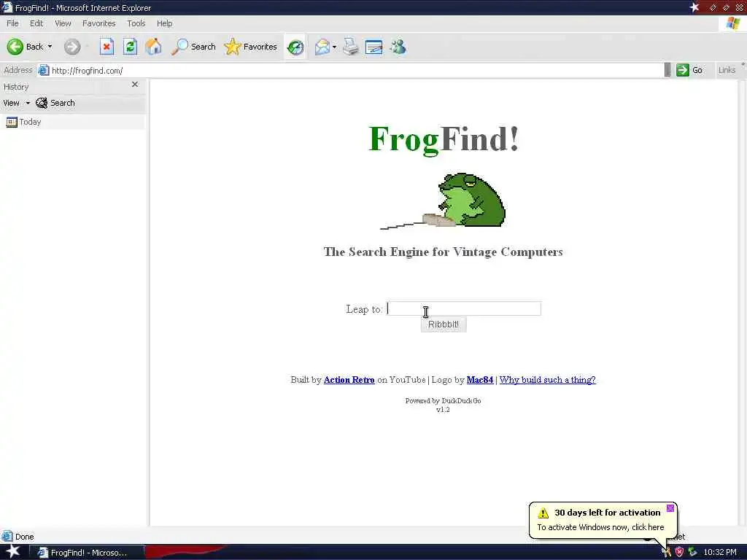Open the Help menu
This screenshot has width=747, height=560.
164,23
